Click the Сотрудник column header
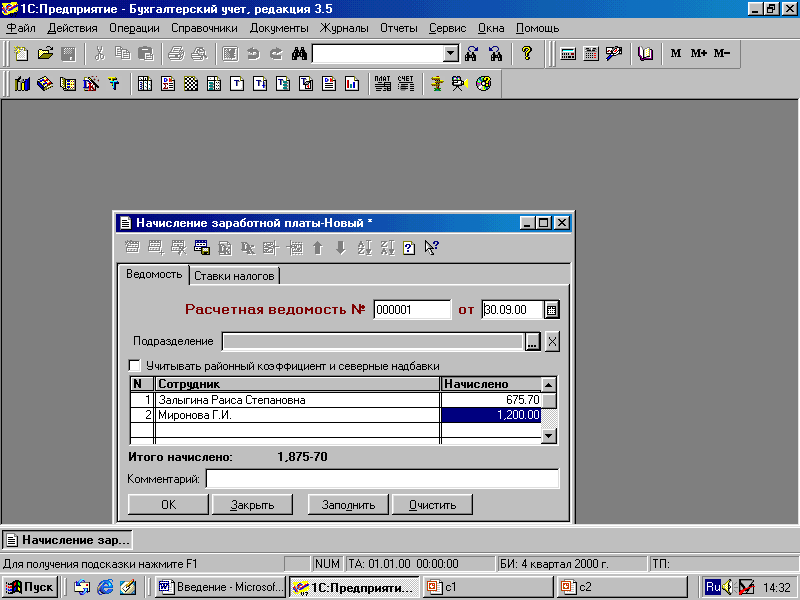Image resolution: width=800 pixels, height=600 pixels. pyautogui.click(x=297, y=384)
